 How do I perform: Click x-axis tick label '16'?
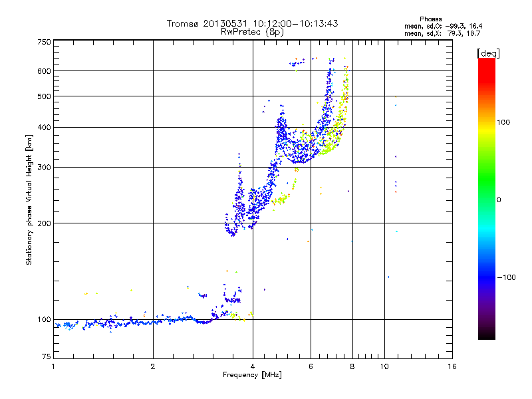[x=452, y=366]
